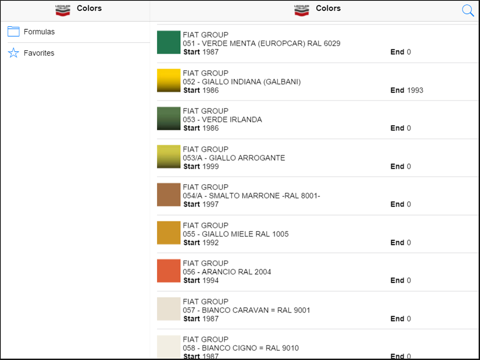Viewport: 480px width, 360px height.
Task: Click left panel 'Colors' title
Action: (89, 8)
